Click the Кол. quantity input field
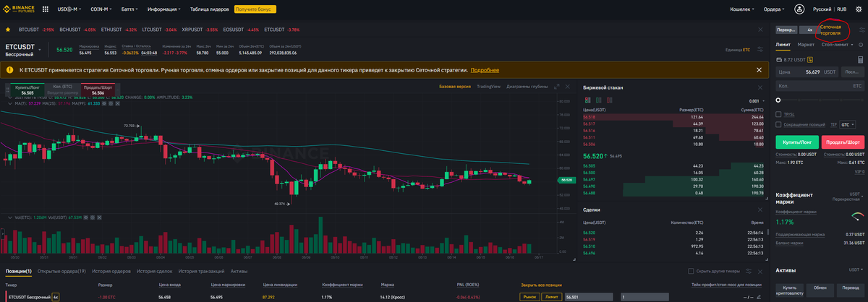 tap(820, 85)
